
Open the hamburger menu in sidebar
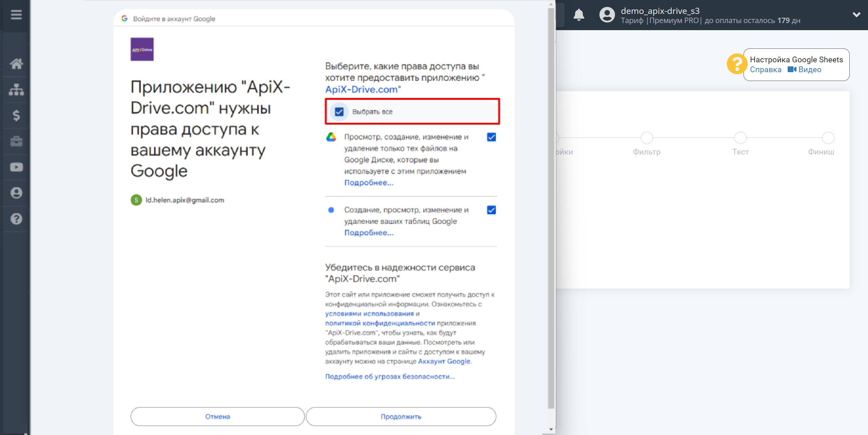[16, 15]
